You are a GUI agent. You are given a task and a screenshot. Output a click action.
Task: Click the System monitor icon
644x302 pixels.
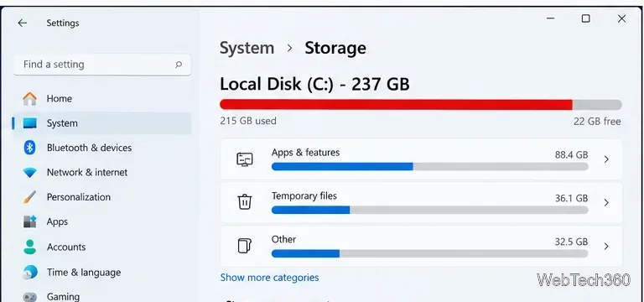tap(29, 122)
